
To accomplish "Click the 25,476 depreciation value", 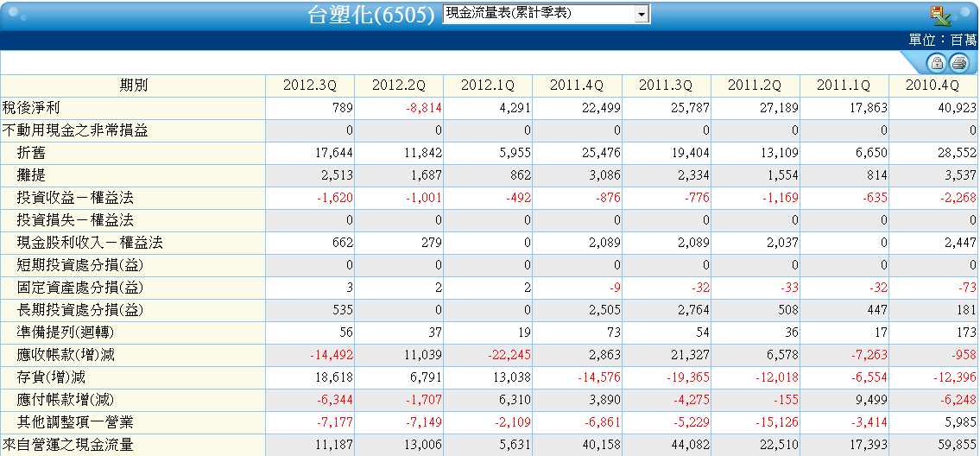I will click(601, 153).
